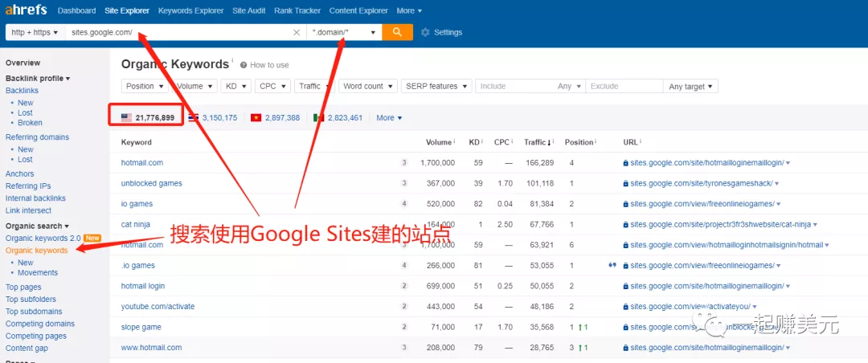The height and width of the screenshot is (363, 868).
Task: Click SERP badge for youtube.com/activate
Action: point(404,307)
